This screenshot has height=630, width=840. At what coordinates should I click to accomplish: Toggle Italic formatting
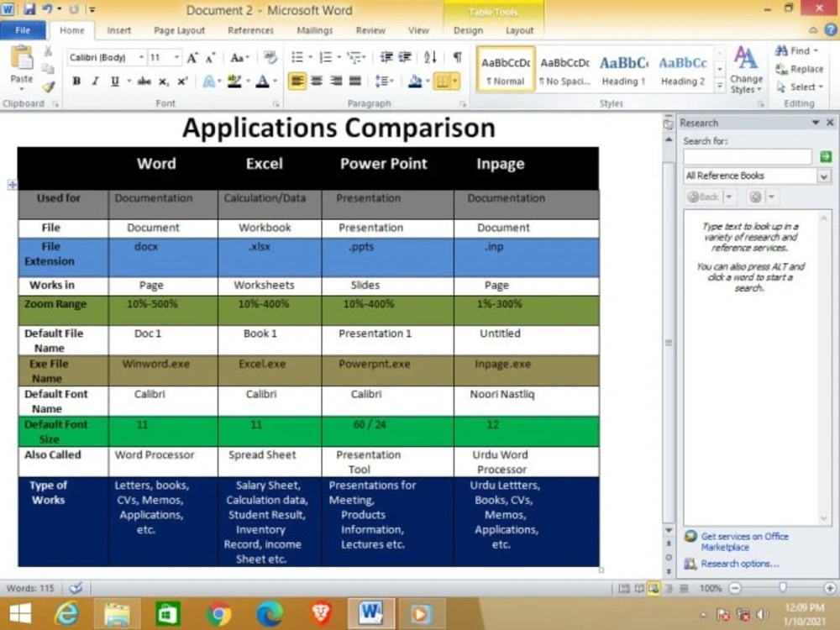[x=96, y=81]
